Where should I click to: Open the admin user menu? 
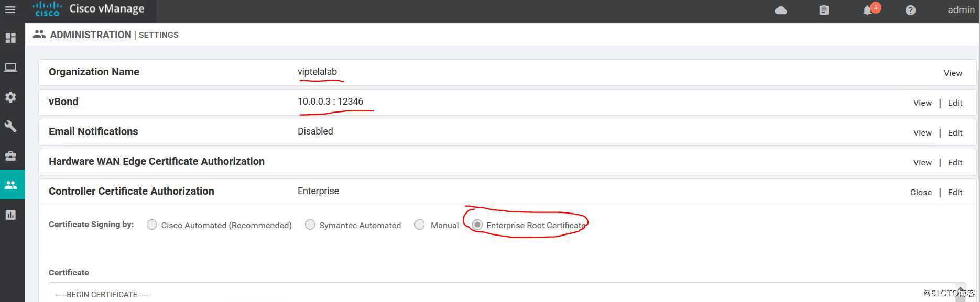coord(961,9)
